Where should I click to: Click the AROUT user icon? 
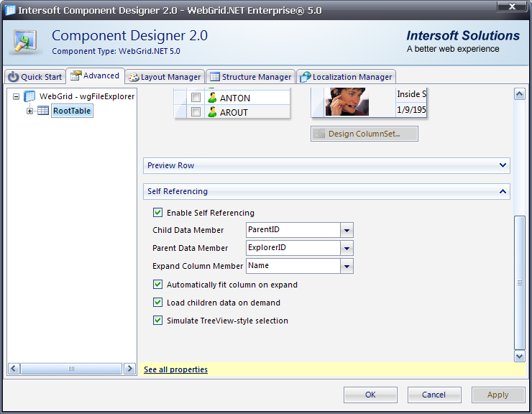(x=212, y=112)
